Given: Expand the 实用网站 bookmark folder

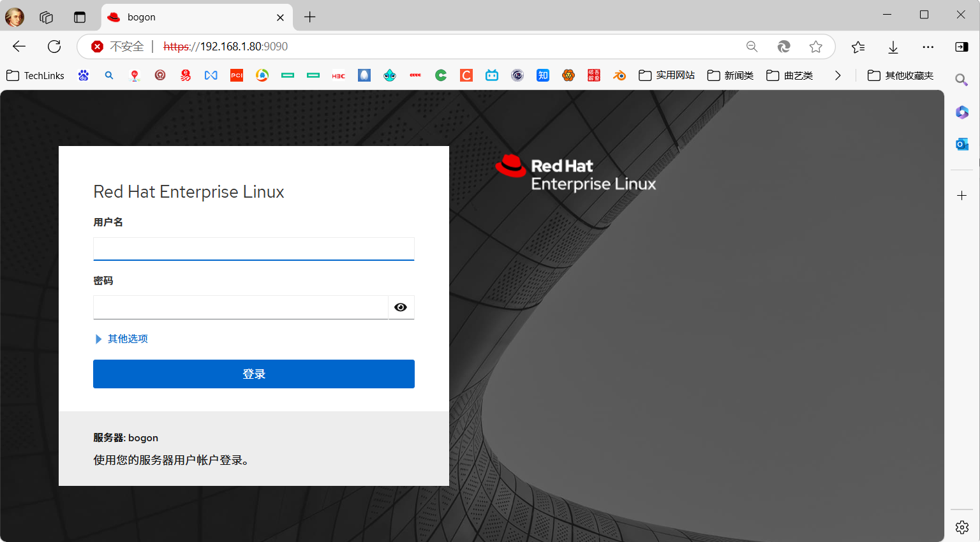Looking at the screenshot, I should click(667, 75).
